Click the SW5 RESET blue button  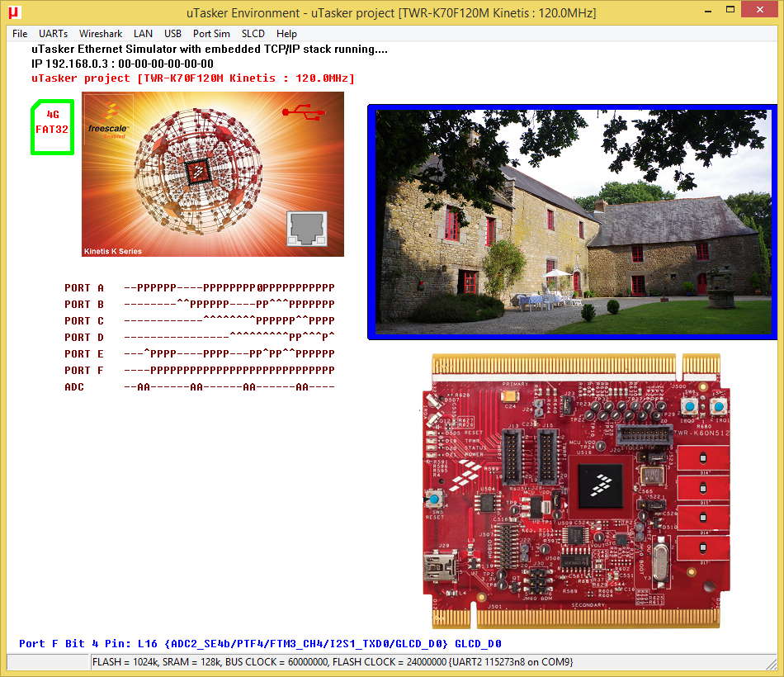[434, 499]
